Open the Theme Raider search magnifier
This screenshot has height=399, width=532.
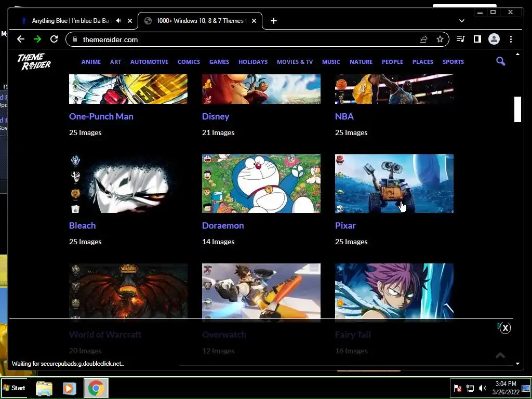pos(500,61)
